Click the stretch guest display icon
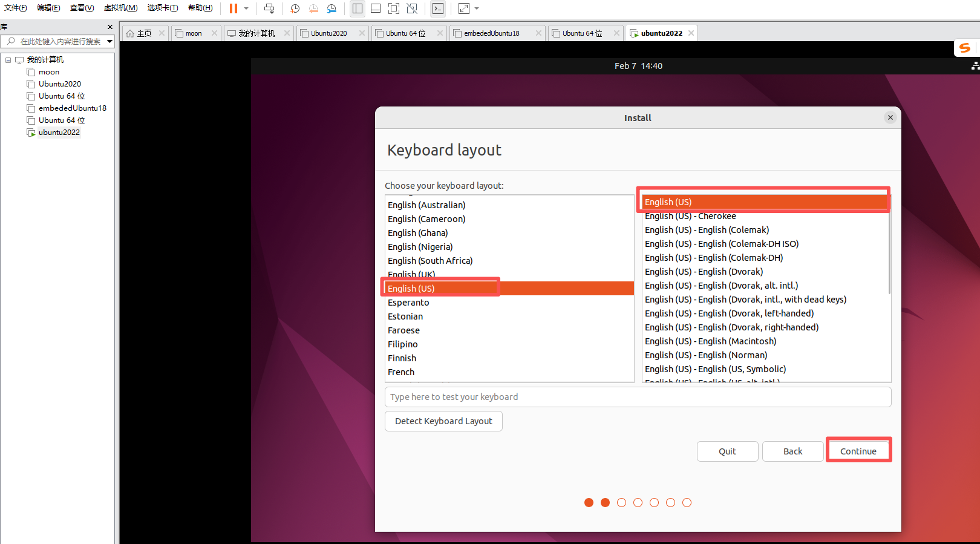This screenshot has width=980, height=544. pyautogui.click(x=464, y=8)
